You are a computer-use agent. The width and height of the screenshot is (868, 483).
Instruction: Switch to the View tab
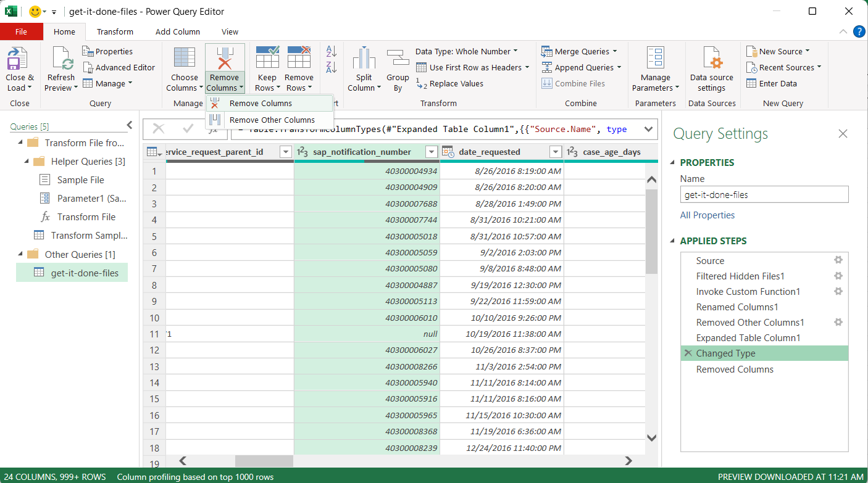pyautogui.click(x=230, y=31)
